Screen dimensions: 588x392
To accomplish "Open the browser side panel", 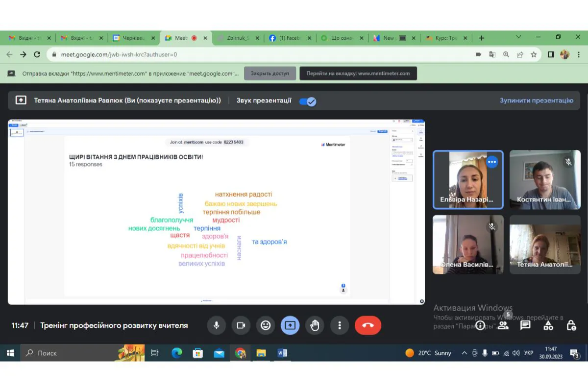I will tap(551, 54).
